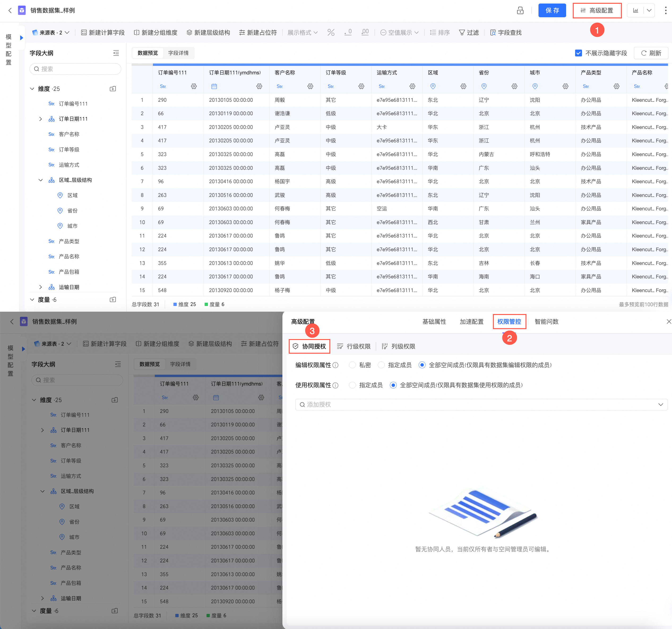Open the 添加授权 dropdown field
Viewport: 672px width, 629px height.
tap(481, 404)
